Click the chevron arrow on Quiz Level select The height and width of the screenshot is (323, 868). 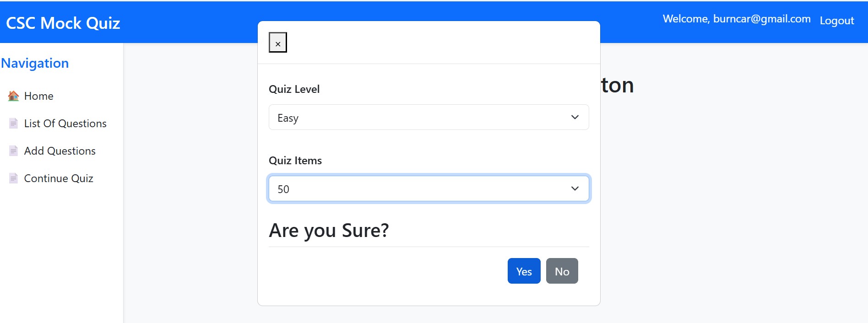[x=575, y=118]
